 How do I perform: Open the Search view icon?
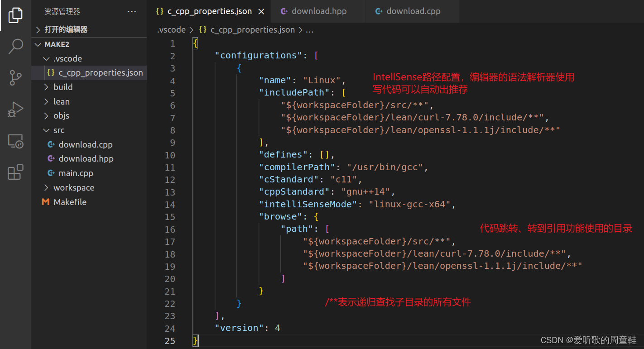(x=15, y=46)
